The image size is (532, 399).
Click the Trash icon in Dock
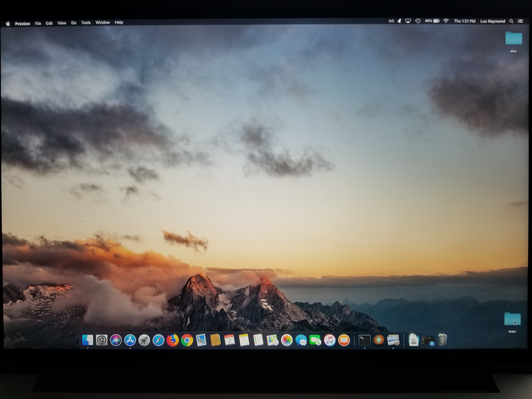coord(443,340)
